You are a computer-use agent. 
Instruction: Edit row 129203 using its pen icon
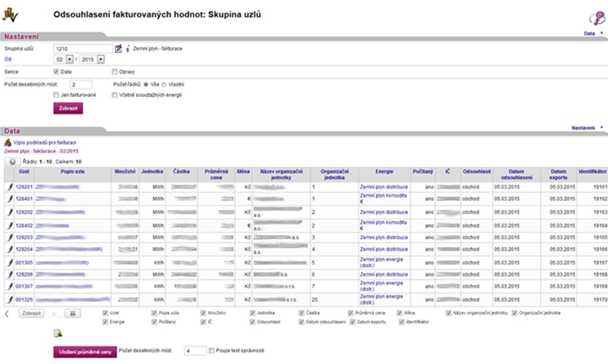(x=10, y=237)
